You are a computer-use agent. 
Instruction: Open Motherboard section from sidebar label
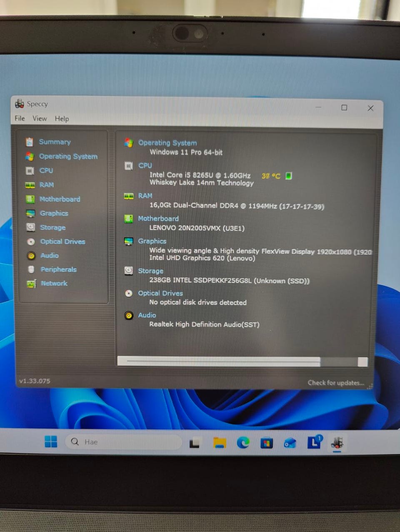pyautogui.click(x=60, y=199)
